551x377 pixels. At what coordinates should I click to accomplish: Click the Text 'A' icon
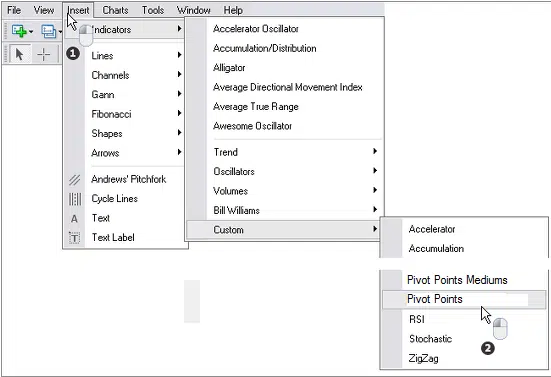click(x=74, y=219)
